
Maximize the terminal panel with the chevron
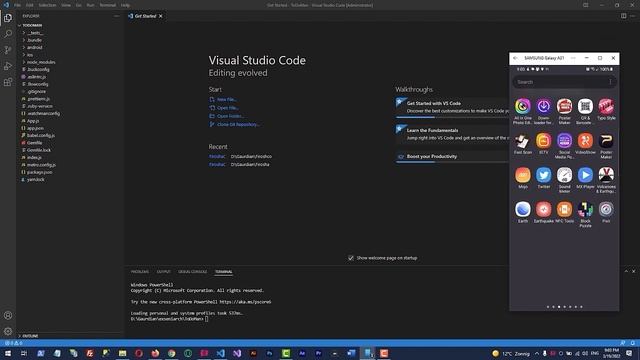click(626, 271)
